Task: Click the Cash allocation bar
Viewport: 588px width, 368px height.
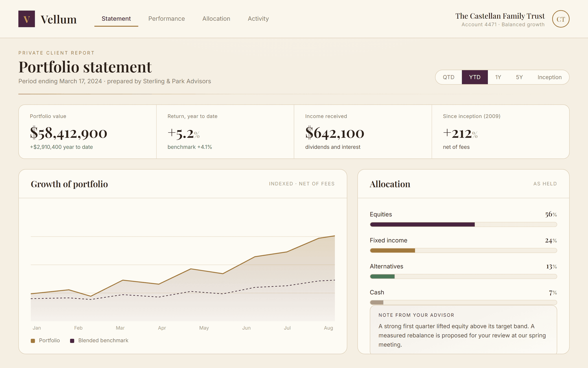Action: tap(463, 302)
